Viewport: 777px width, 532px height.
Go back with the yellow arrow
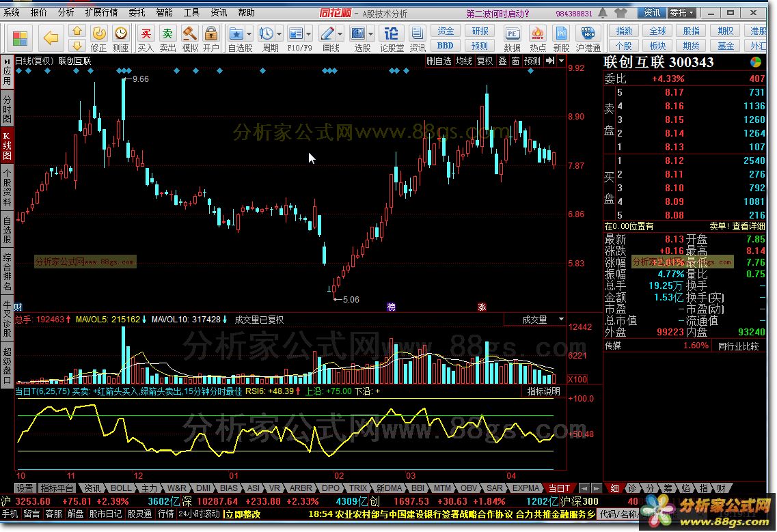51,38
